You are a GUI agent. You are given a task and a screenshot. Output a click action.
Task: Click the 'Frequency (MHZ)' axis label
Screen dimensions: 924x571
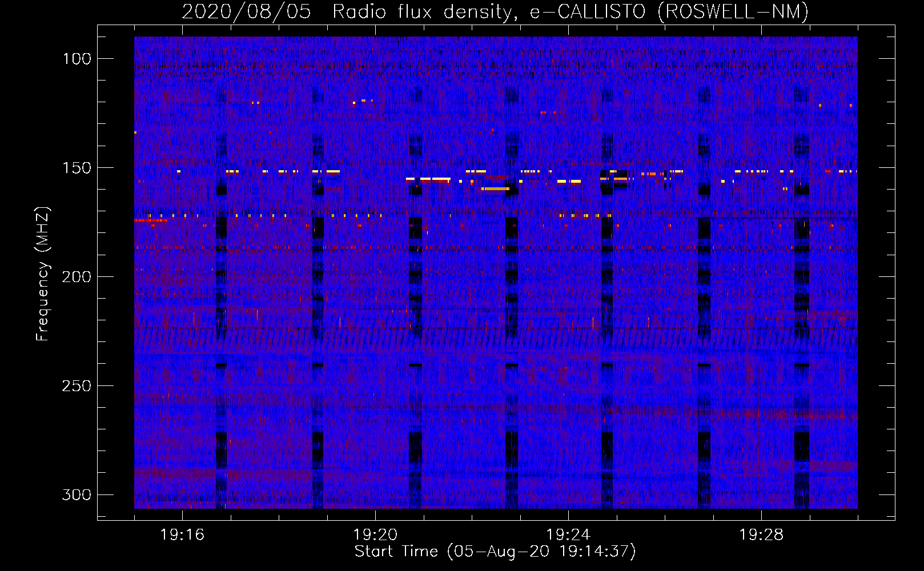[43, 275]
